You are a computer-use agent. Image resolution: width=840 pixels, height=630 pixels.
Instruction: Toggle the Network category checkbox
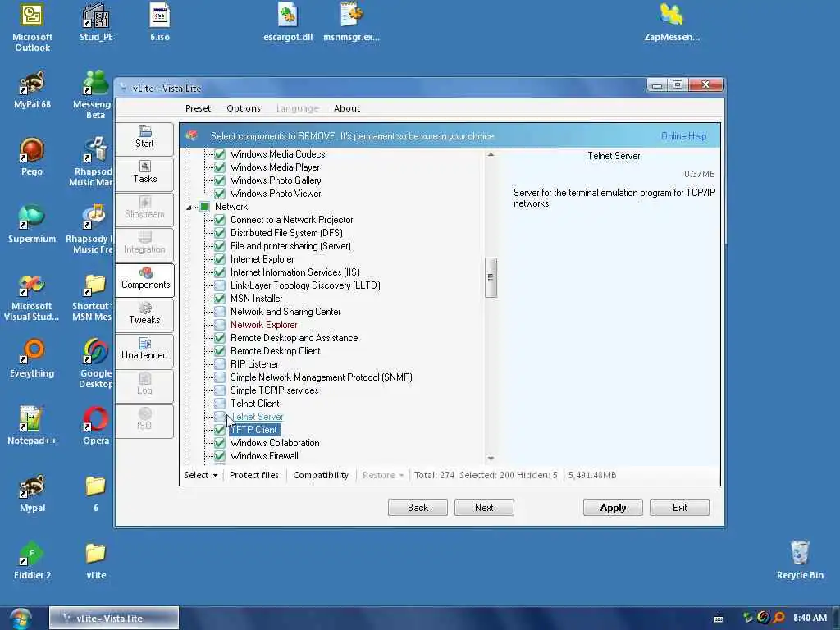pyautogui.click(x=204, y=207)
